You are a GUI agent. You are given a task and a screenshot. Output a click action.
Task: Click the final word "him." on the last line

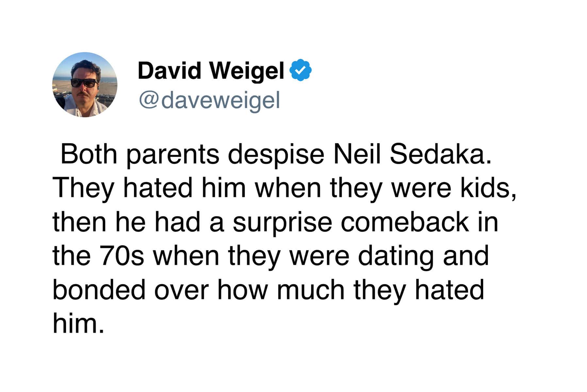coord(78,323)
